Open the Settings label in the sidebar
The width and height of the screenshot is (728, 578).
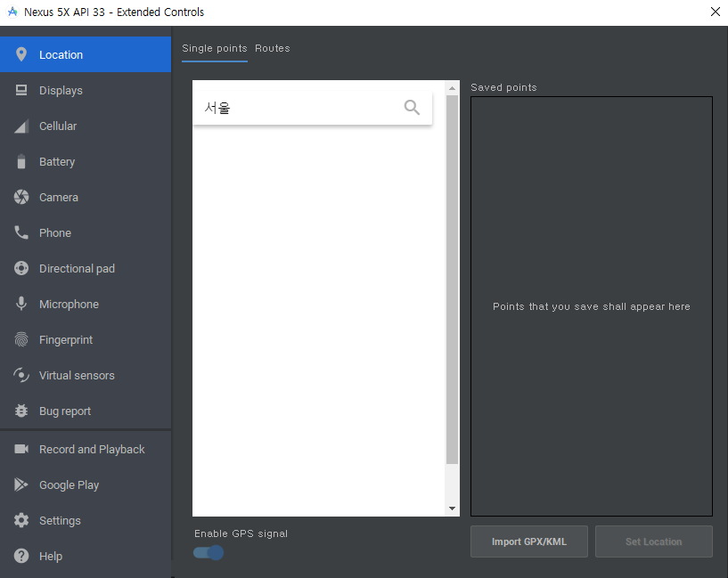pyautogui.click(x=60, y=521)
